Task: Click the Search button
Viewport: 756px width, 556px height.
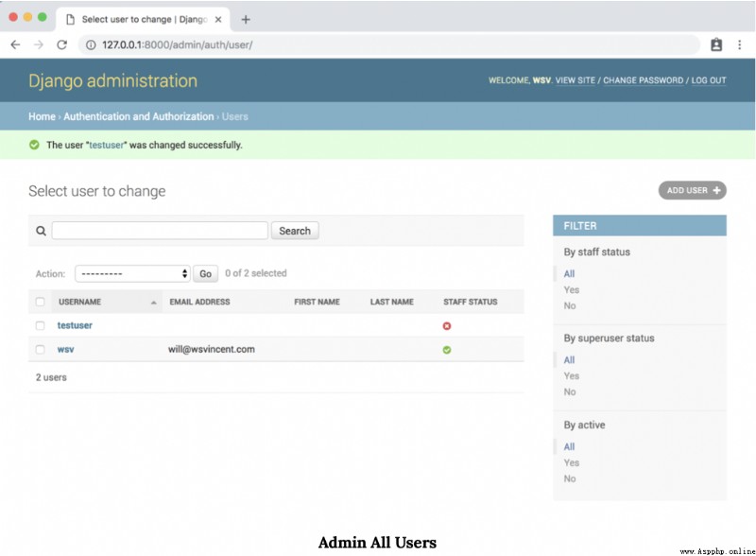Action: point(295,231)
